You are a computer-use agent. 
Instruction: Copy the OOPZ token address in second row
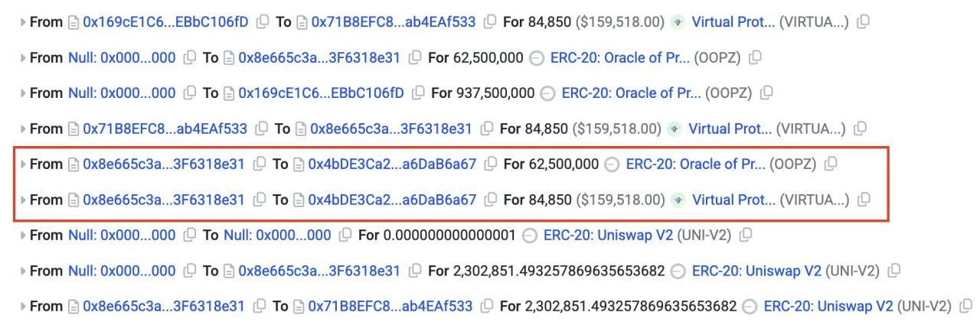[x=754, y=57]
